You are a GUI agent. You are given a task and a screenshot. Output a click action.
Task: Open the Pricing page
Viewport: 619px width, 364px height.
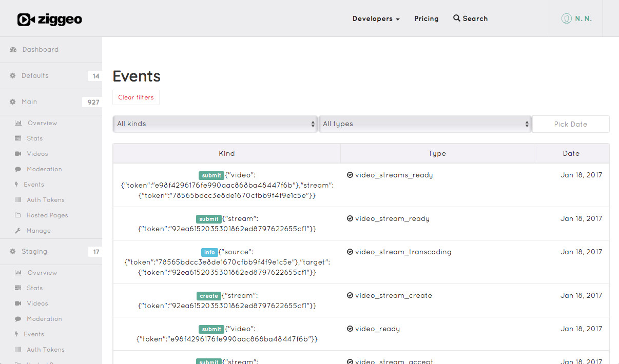tap(426, 18)
